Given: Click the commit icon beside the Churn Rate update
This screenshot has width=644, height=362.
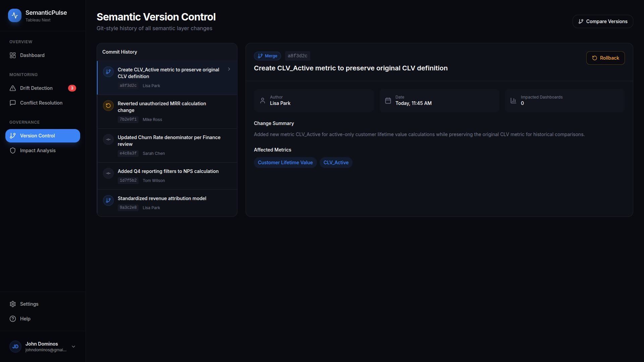Looking at the screenshot, I should coord(108,139).
